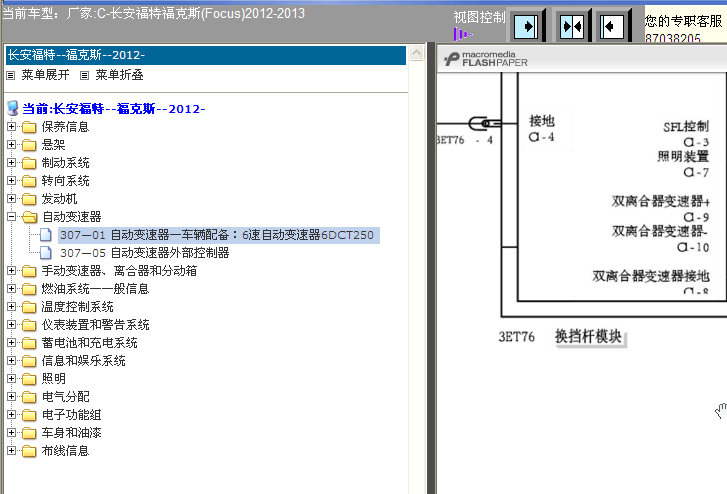This screenshot has height=494, width=727.
Task: Click the computer icon beside 当前:长安福特
Action: [13, 109]
